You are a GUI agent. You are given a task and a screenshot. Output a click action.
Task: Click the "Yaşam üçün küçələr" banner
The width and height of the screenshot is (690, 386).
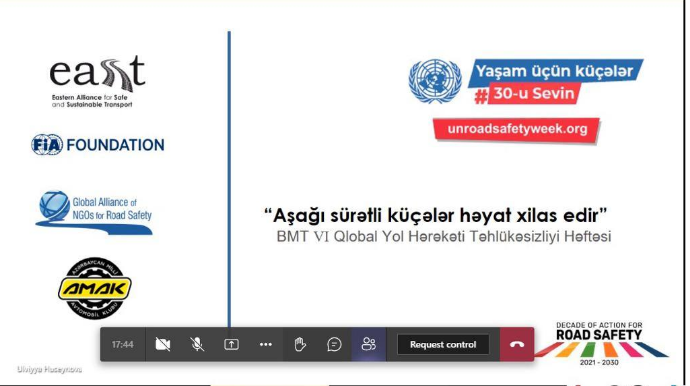(555, 71)
